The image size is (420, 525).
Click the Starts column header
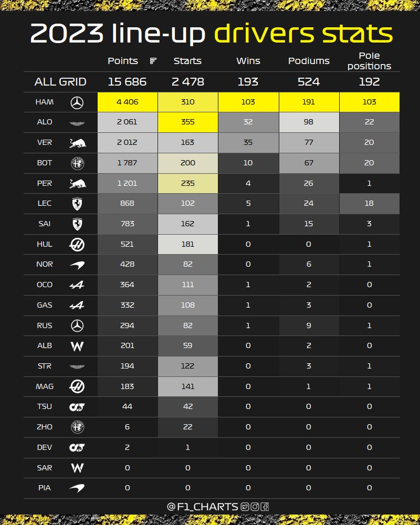(x=187, y=61)
